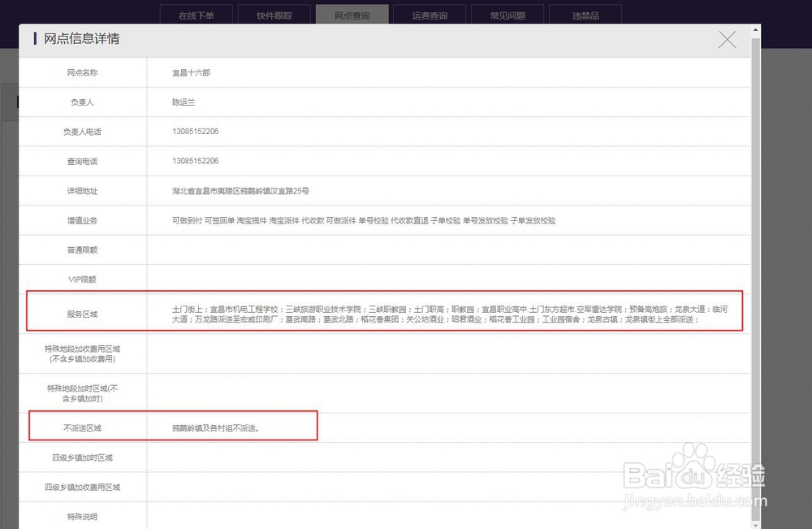812x529 pixels.
Task: Open the 运费查询 tab
Action: 430,15
